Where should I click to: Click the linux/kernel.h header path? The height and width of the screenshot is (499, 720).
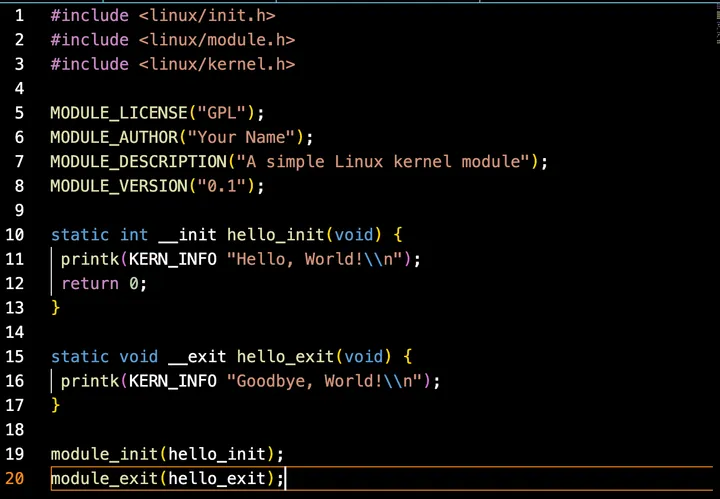pos(216,64)
